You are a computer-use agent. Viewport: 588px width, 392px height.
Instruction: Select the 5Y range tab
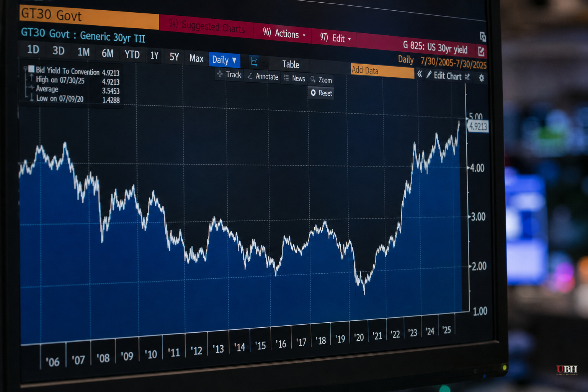pos(174,57)
